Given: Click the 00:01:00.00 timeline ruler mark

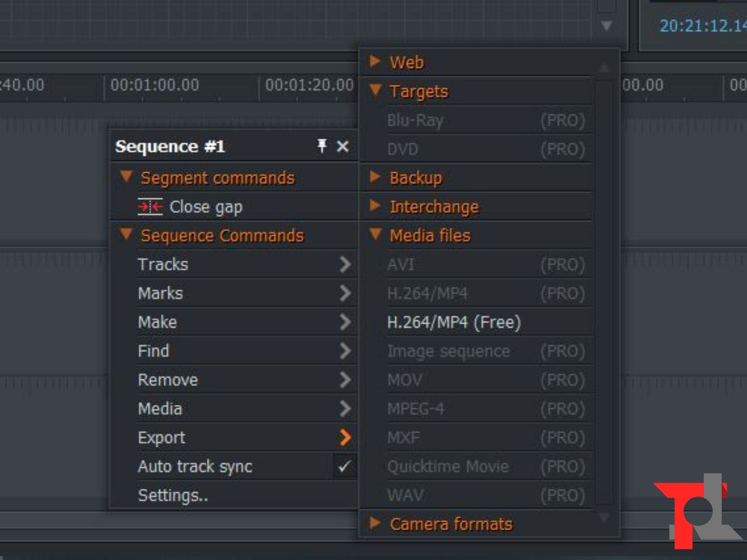Looking at the screenshot, I should tap(154, 85).
